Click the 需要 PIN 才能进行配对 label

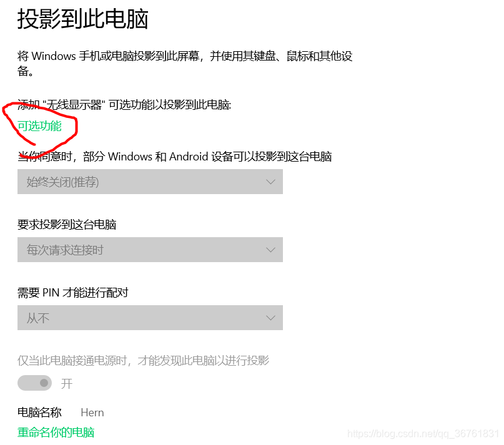point(73,293)
